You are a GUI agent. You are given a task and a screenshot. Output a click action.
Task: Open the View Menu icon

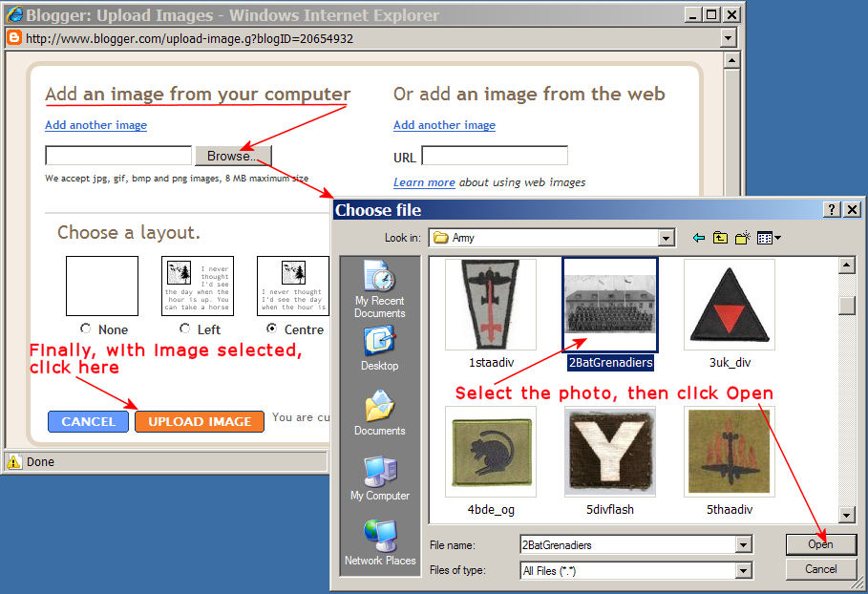pos(769,238)
